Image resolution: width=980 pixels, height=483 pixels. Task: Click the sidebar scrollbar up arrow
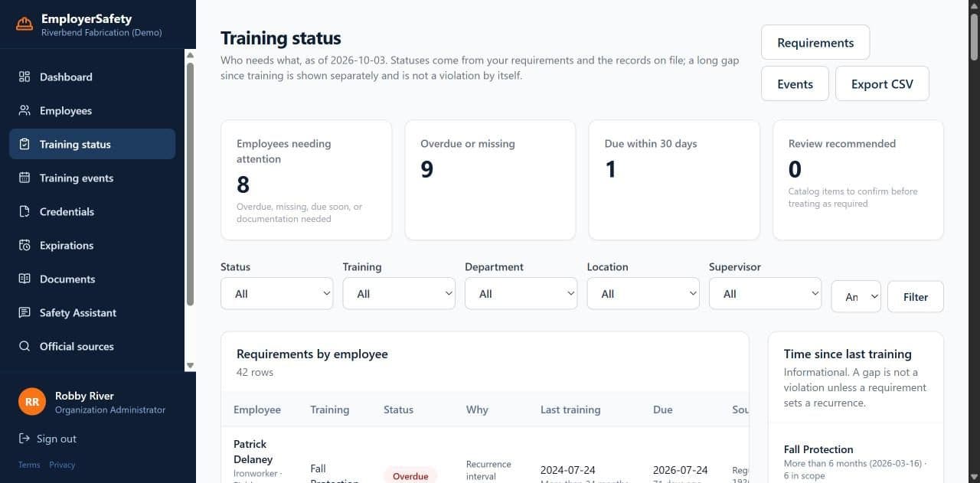tap(190, 54)
